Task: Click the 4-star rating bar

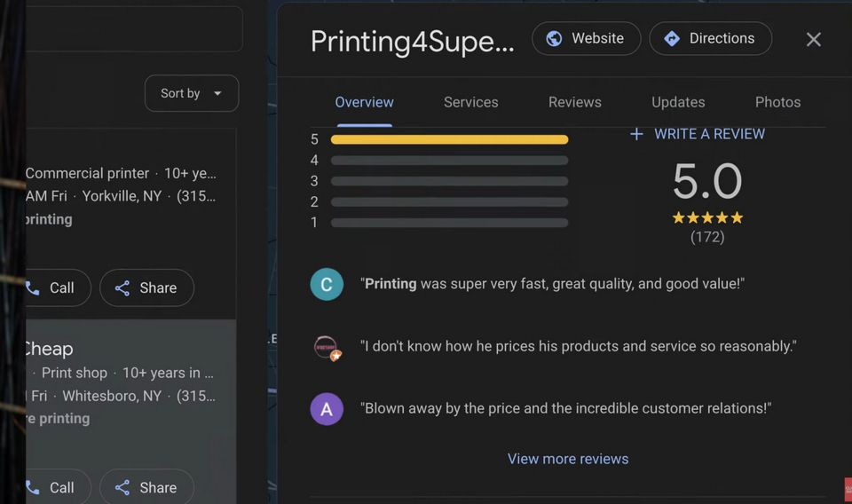Action: pos(449,161)
